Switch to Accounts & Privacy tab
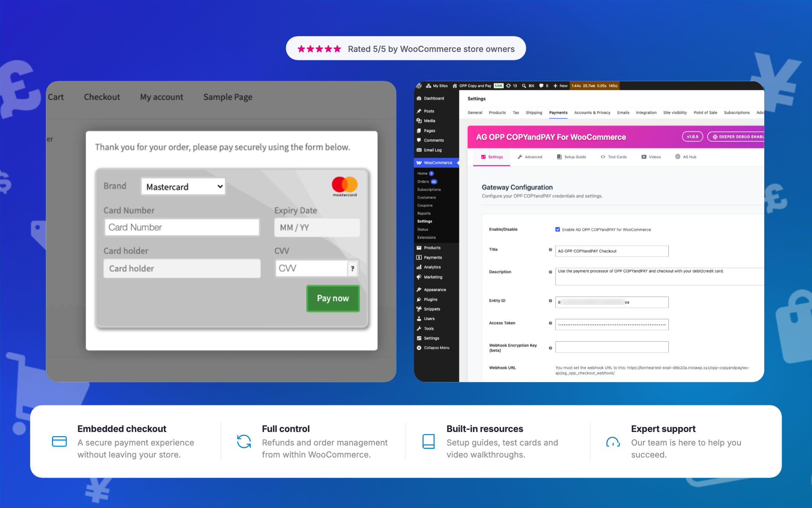 click(592, 113)
